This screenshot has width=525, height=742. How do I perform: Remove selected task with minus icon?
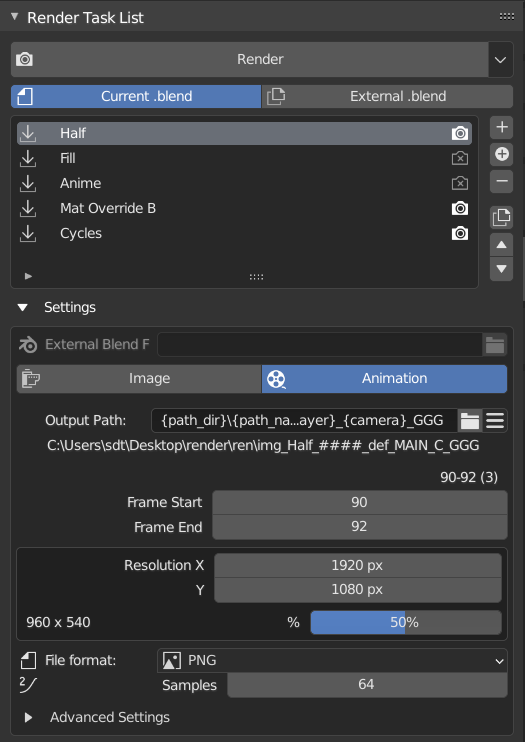tap(501, 181)
